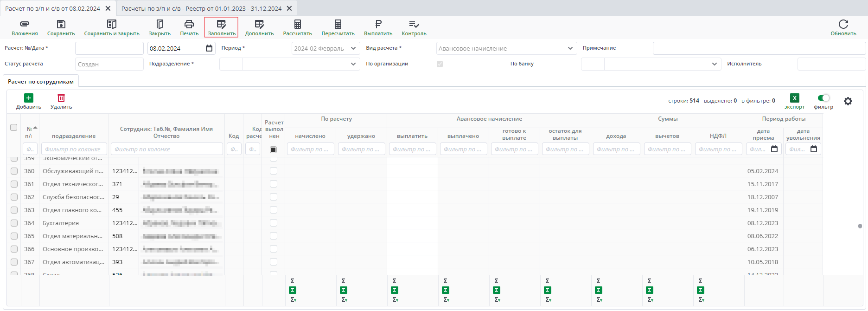Image resolution: width=868 pixels, height=311 pixels.
Task: Run Рассчитать calculator tool
Action: (297, 24)
